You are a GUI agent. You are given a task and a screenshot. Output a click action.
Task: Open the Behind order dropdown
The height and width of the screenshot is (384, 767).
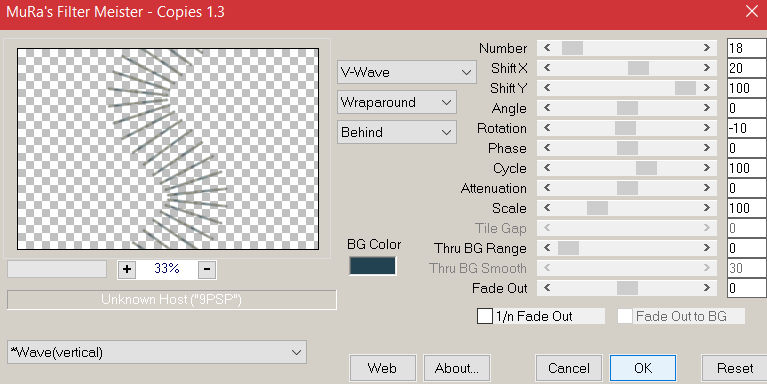click(x=397, y=132)
